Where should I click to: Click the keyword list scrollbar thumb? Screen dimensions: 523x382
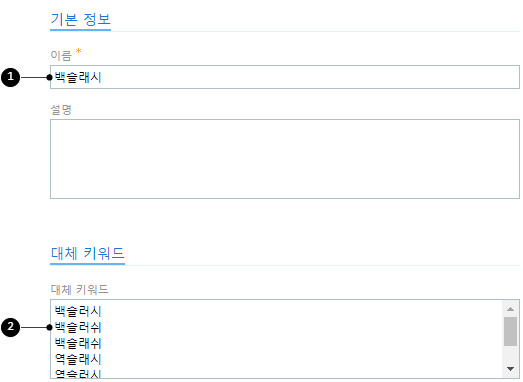(x=510, y=331)
